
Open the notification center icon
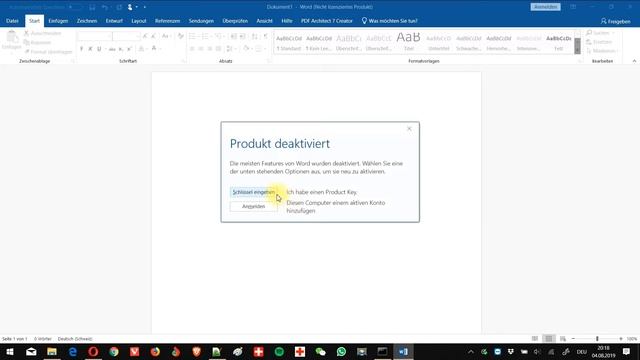[x=627, y=351]
